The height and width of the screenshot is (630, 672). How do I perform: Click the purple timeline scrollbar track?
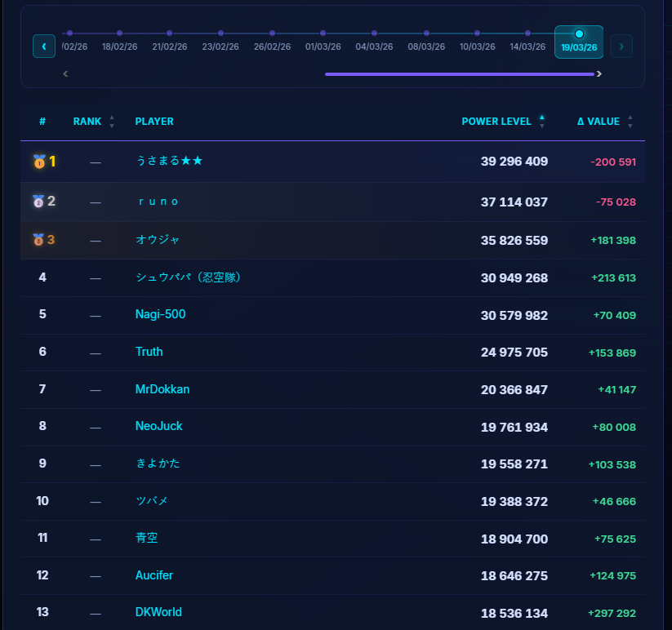[x=460, y=73]
